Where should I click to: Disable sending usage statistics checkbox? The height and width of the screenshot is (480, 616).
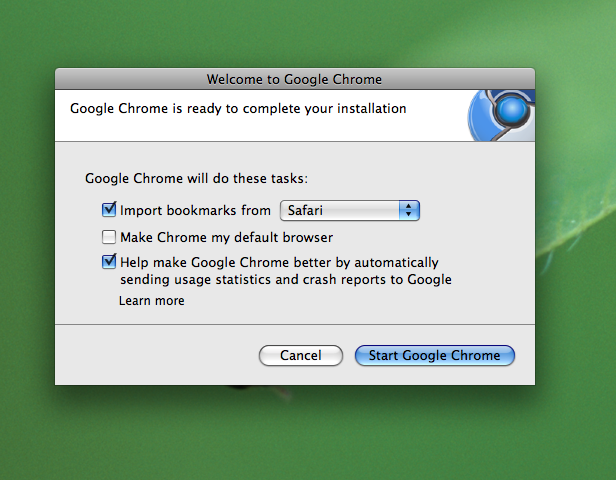click(x=109, y=262)
